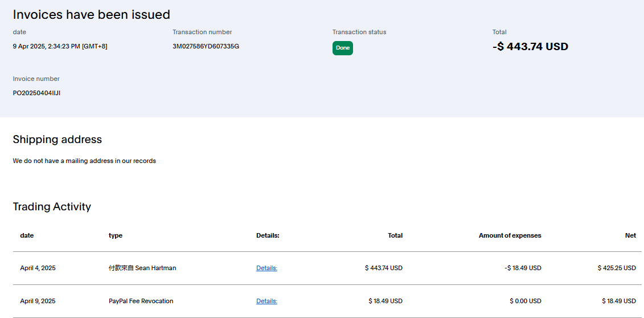Click the 'Total' column header in table
The width and height of the screenshot is (644, 318).
(395, 235)
